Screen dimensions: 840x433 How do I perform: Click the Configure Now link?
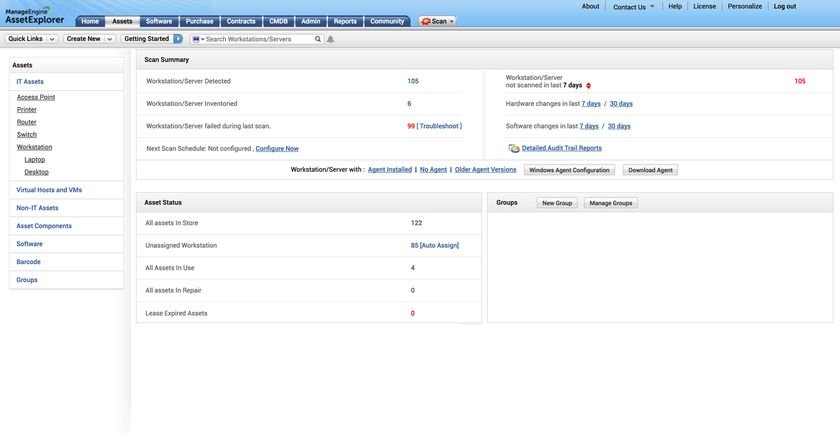pos(277,148)
